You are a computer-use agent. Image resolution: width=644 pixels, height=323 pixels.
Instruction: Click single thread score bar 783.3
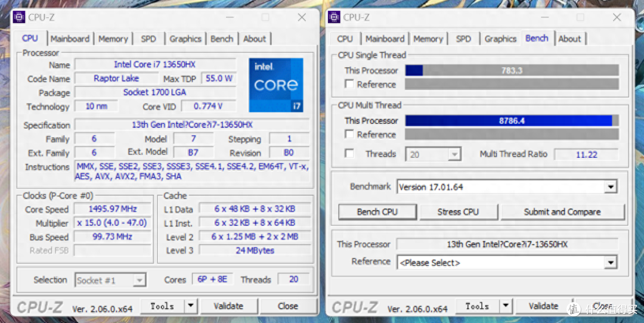click(512, 70)
